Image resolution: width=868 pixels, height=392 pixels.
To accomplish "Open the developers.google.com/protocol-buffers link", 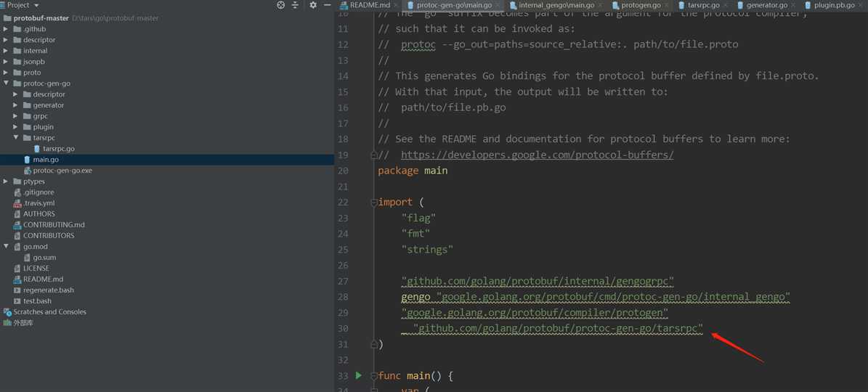I will (537, 155).
